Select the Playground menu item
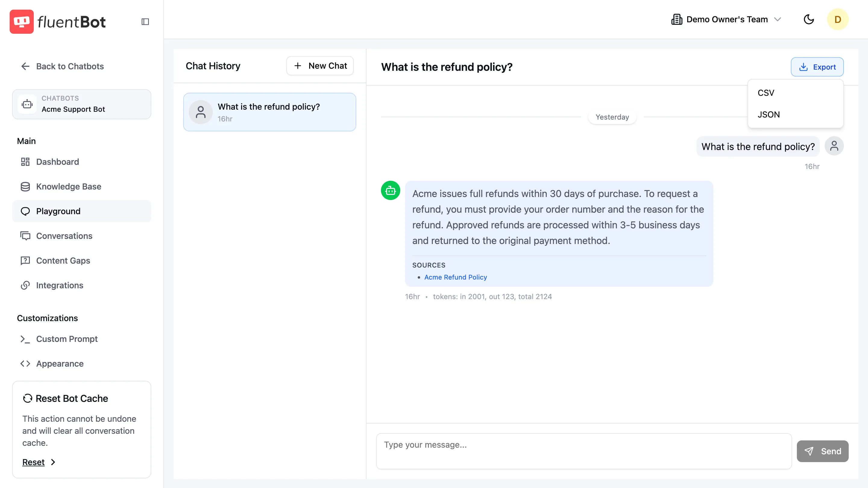The image size is (868, 488). (x=82, y=211)
